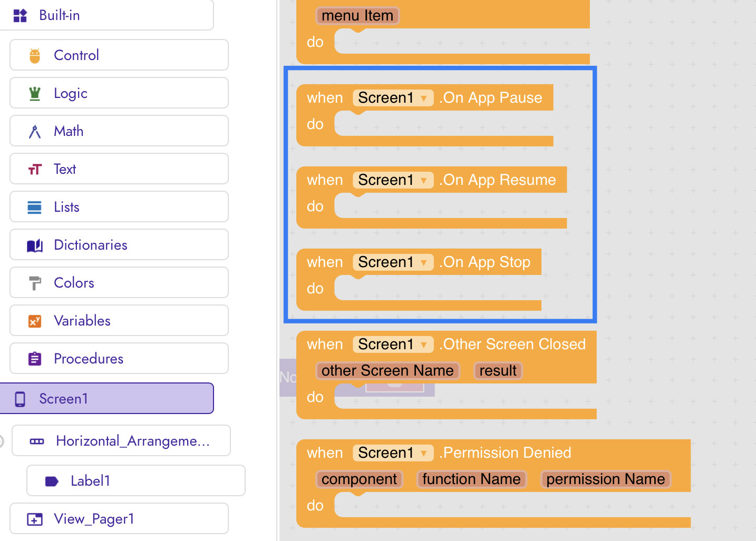The width and height of the screenshot is (756, 541).
Task: Click the Math compass icon
Action: (35, 131)
